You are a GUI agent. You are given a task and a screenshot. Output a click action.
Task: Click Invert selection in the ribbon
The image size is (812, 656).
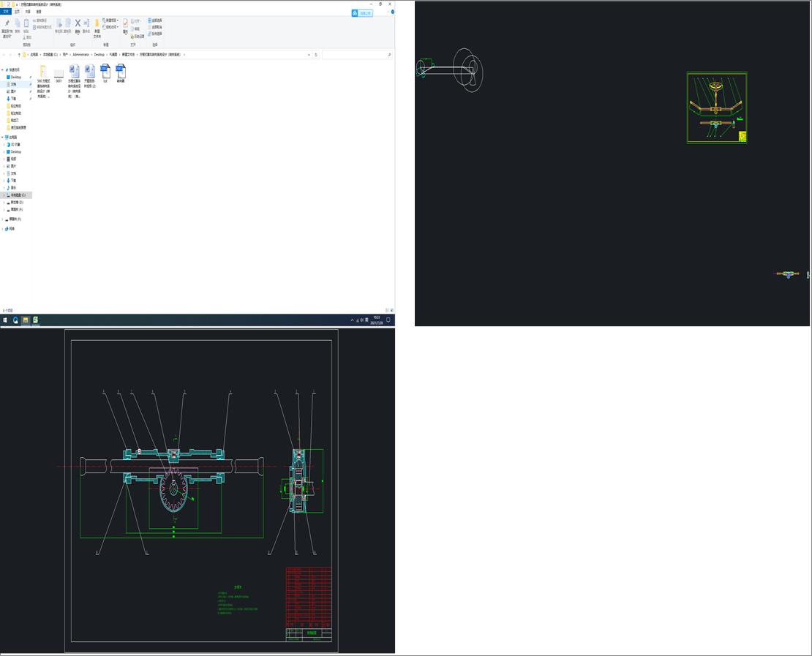[x=155, y=34]
